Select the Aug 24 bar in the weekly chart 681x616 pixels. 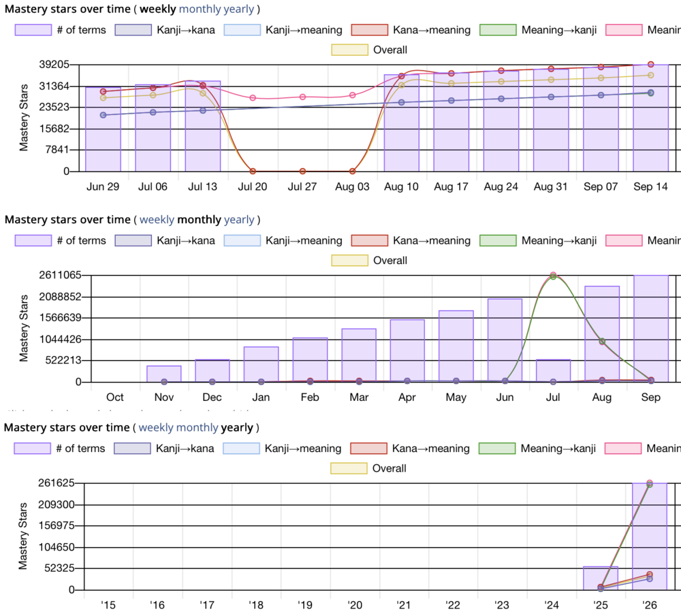[x=501, y=121]
